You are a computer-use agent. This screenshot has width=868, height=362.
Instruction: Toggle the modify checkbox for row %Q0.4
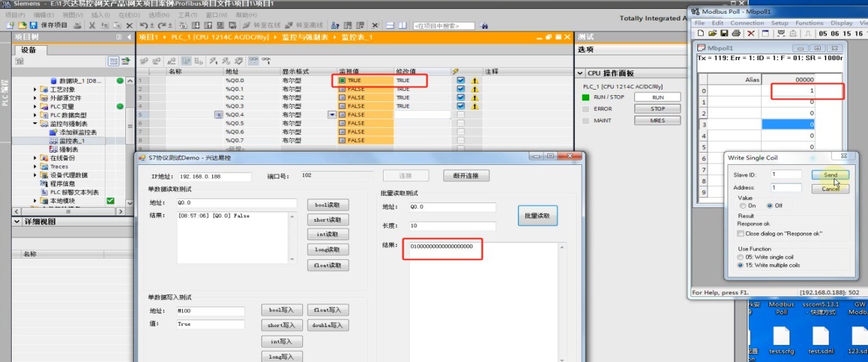pos(460,115)
